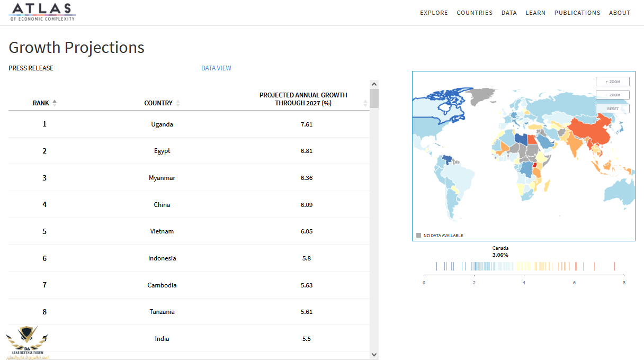Go to the Data menu item
The height and width of the screenshot is (361, 644).
pyautogui.click(x=509, y=13)
